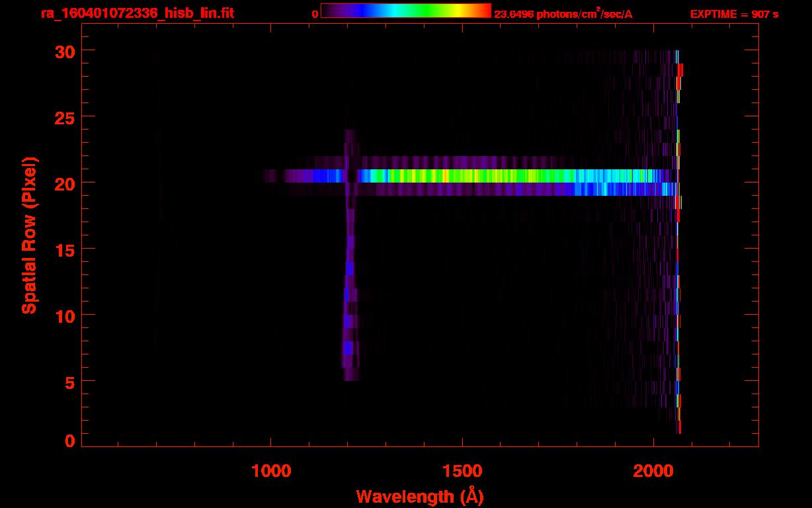Click the y-axis tick label 0
This screenshot has height=508, width=812.
[69, 441]
